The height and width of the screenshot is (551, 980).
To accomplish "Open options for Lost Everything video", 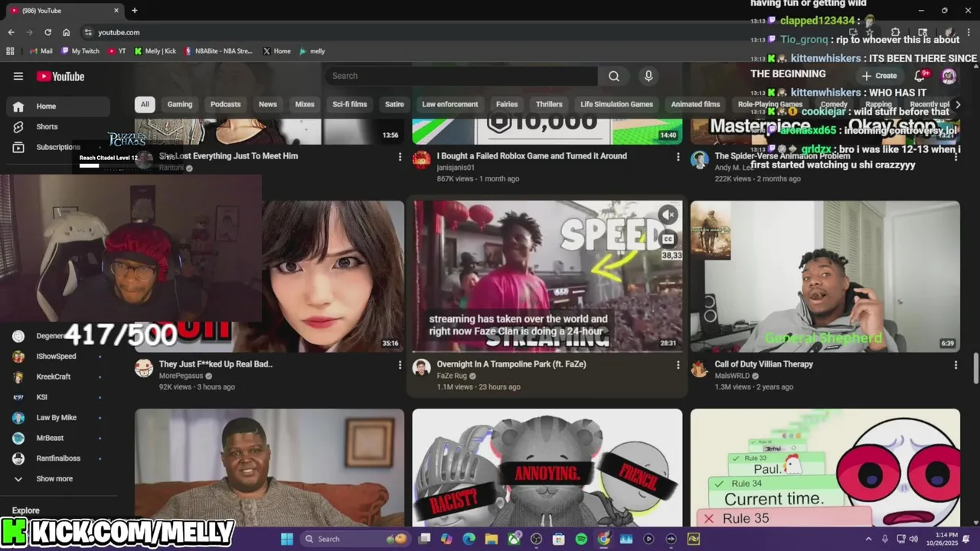I will point(400,157).
